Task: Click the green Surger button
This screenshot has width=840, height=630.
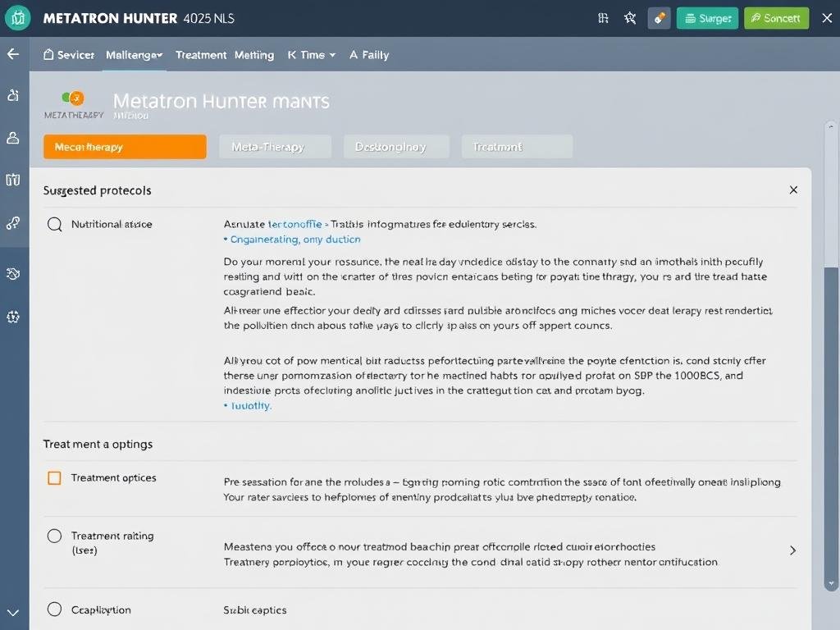Action: [x=707, y=18]
